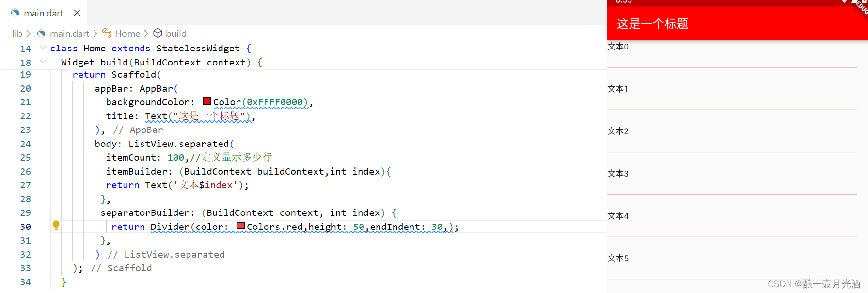Open the lib breadcrumb dropdown
Screen dimensions: 868x293
pyautogui.click(x=16, y=33)
